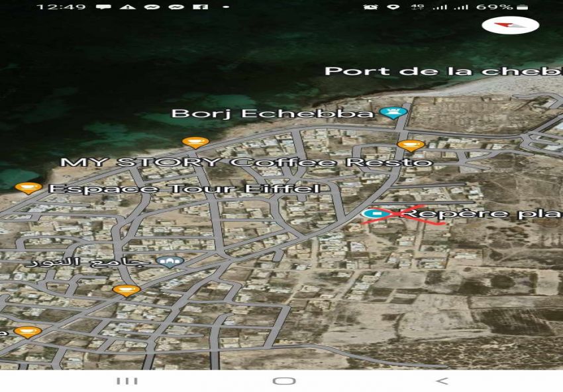Image resolution: width=563 pixels, height=392 pixels.
Task: Tap the battery indicator in status bar
Action: click(521, 7)
